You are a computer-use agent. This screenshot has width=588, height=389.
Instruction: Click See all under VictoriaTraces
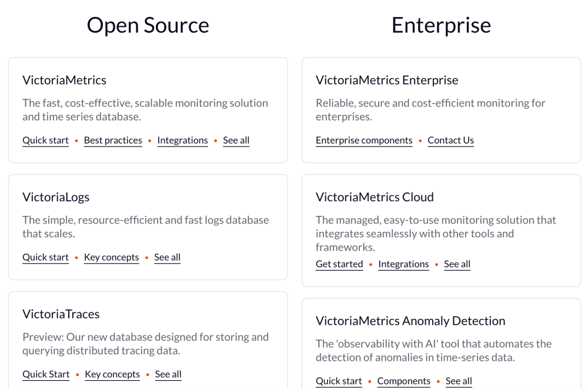click(168, 374)
